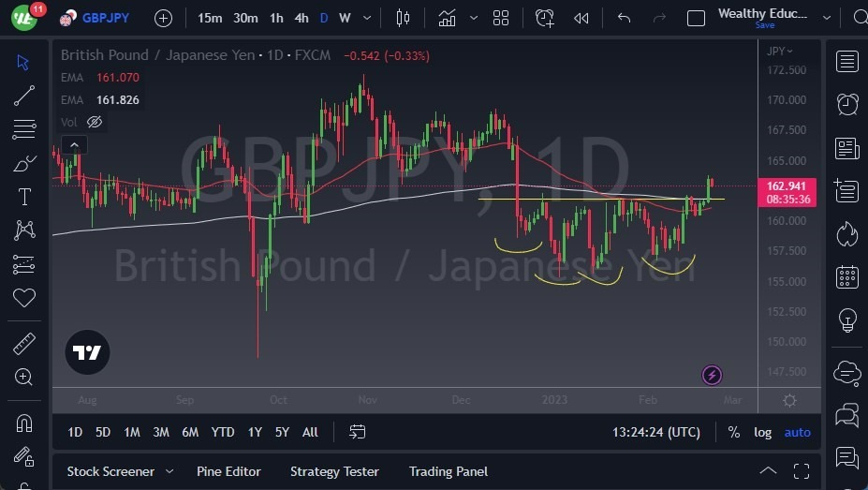
Task: Toggle auto scale mode
Action: point(797,433)
